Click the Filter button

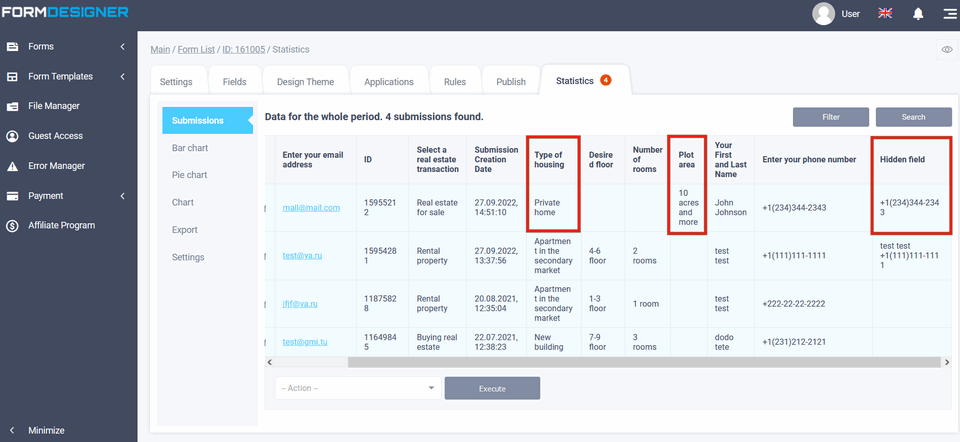pos(830,117)
